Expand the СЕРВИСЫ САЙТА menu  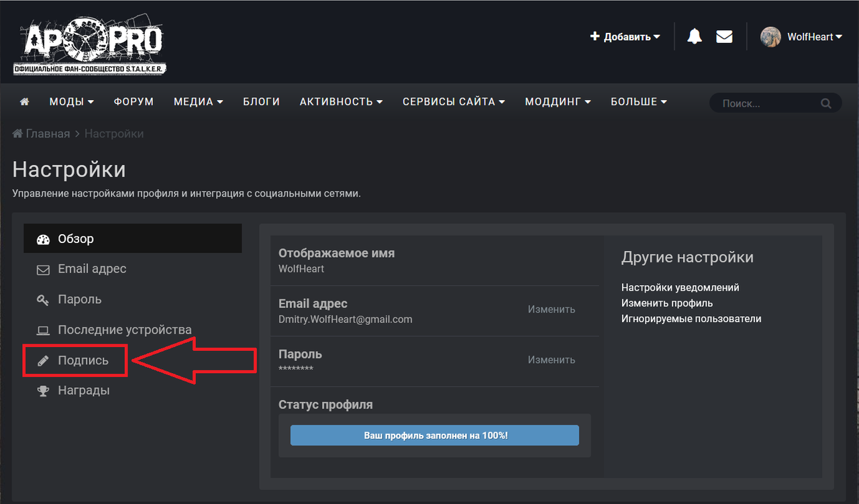454,102
